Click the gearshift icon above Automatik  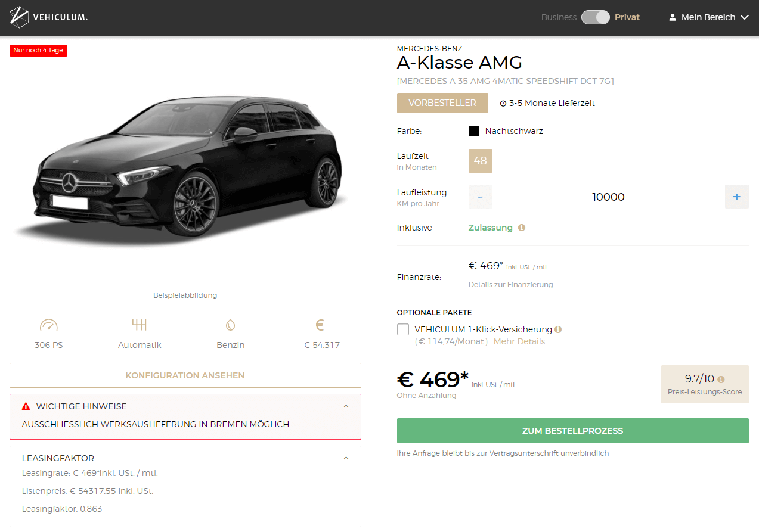point(140,325)
